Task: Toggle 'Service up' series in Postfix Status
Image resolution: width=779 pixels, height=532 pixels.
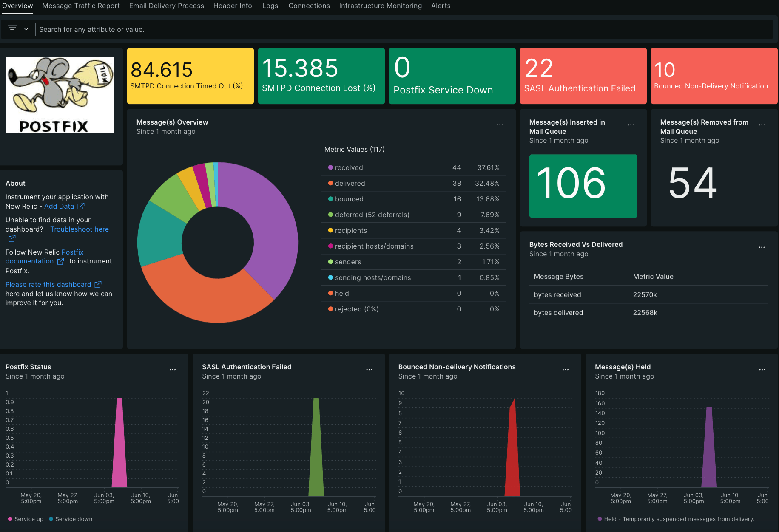Action: coord(26,519)
